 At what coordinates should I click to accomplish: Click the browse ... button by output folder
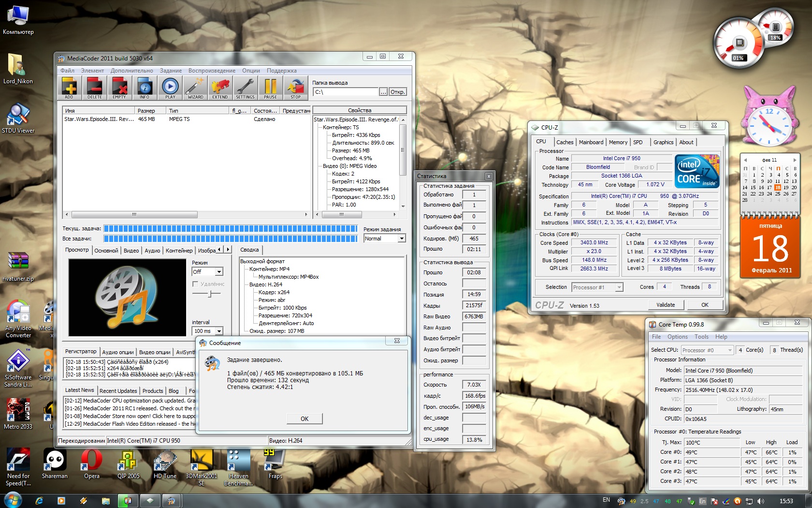tap(383, 92)
